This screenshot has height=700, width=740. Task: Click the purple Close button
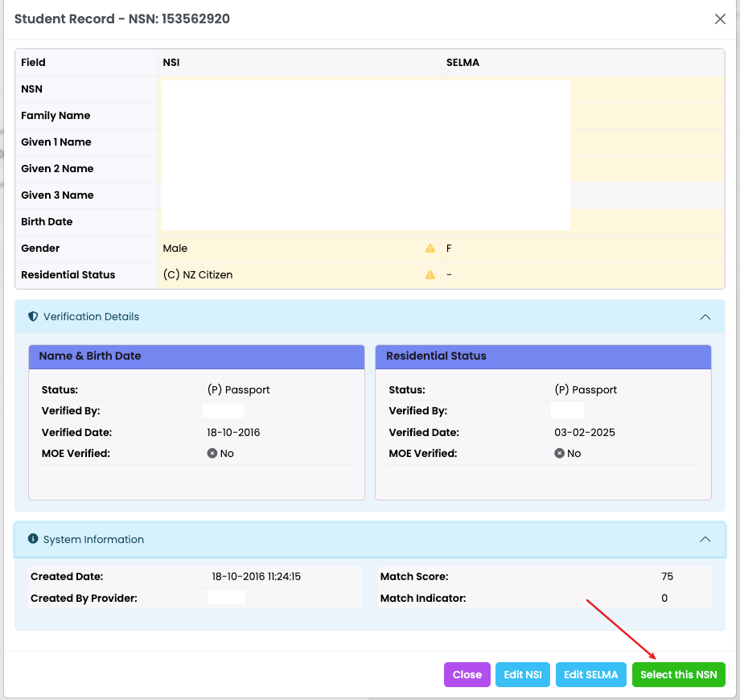point(467,674)
